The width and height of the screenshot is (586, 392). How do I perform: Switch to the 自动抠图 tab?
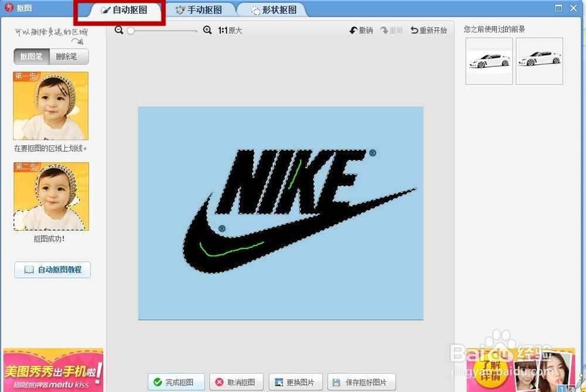coord(124,10)
